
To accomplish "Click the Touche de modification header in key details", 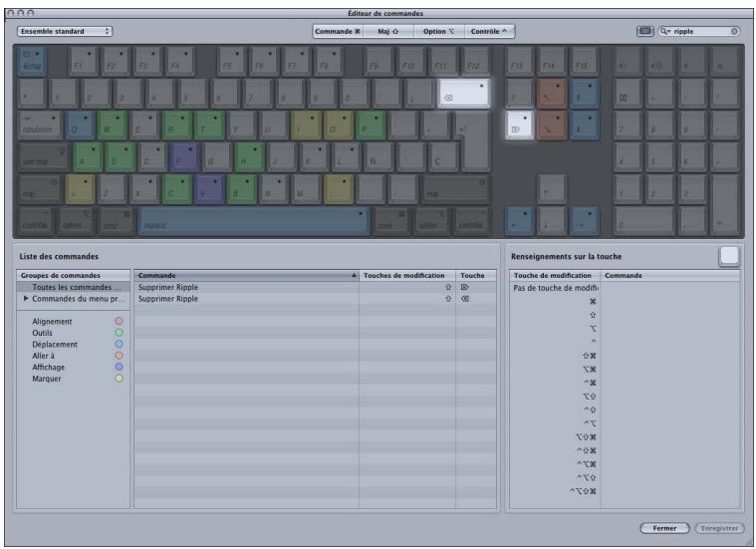I will (555, 275).
